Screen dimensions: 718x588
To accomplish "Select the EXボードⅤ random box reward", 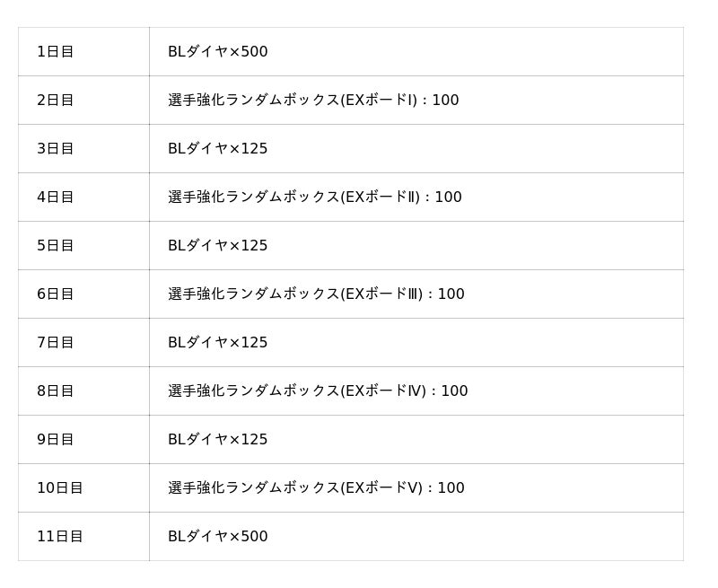I will tap(316, 488).
